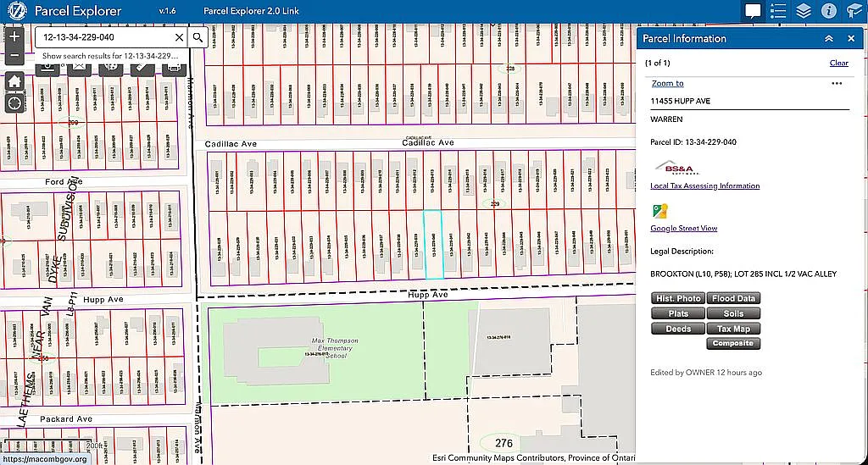Click the BS&A Software logo
Screen dimensions: 868x465
[677, 168]
